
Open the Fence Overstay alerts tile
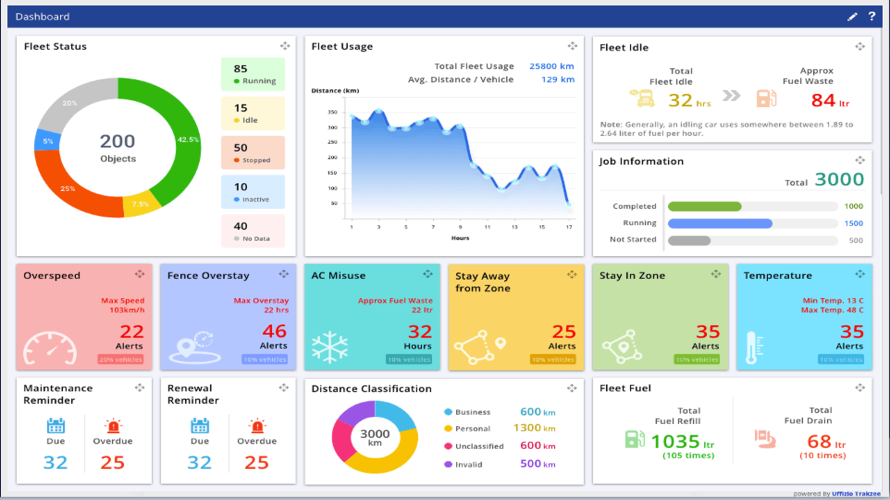pos(228,317)
